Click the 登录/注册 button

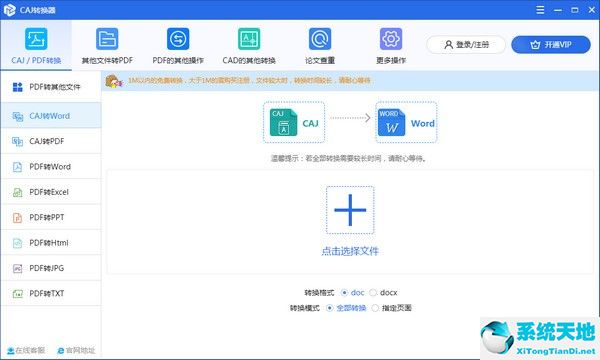(466, 45)
